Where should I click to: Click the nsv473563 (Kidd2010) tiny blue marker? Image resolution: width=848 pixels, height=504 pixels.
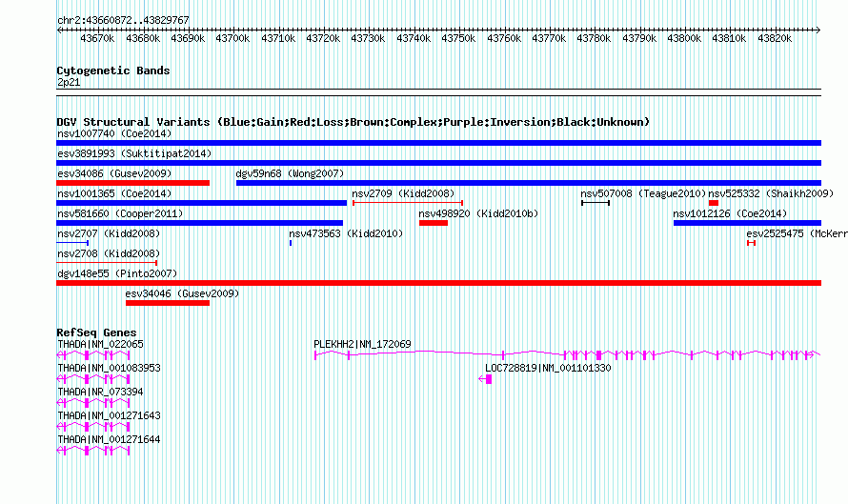[291, 243]
